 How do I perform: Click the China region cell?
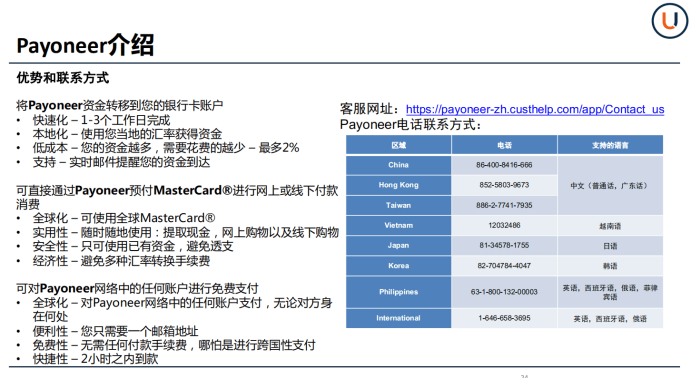coord(399,165)
